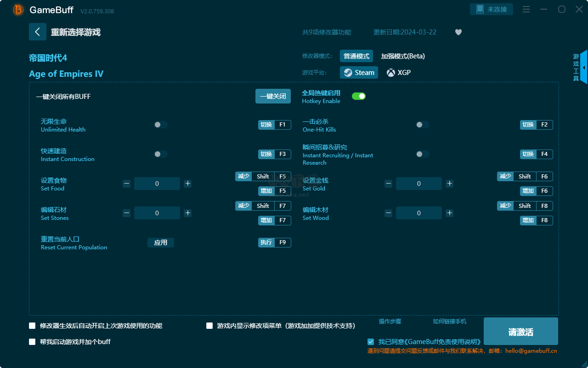This screenshot has width=588, height=368.
Task: Enable One-Hit Kills toggle
Action: click(423, 125)
